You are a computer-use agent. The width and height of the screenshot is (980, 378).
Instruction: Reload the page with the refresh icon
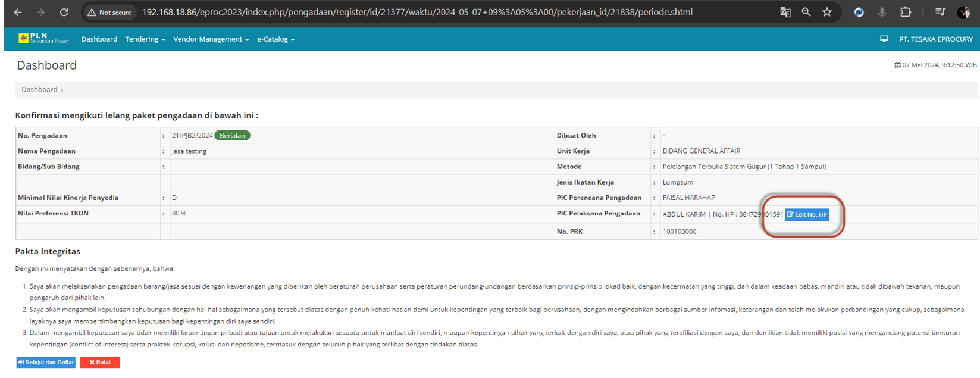64,12
